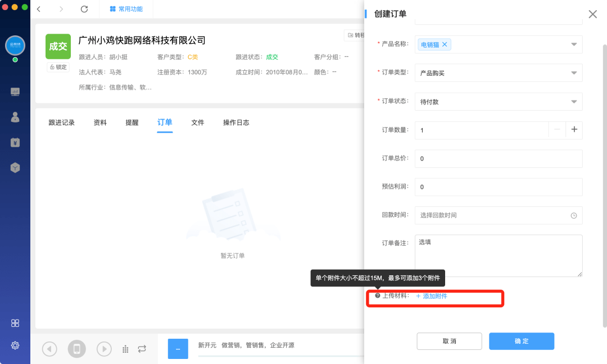
Task: Switch to the 提醒 tab
Action: coord(132,122)
